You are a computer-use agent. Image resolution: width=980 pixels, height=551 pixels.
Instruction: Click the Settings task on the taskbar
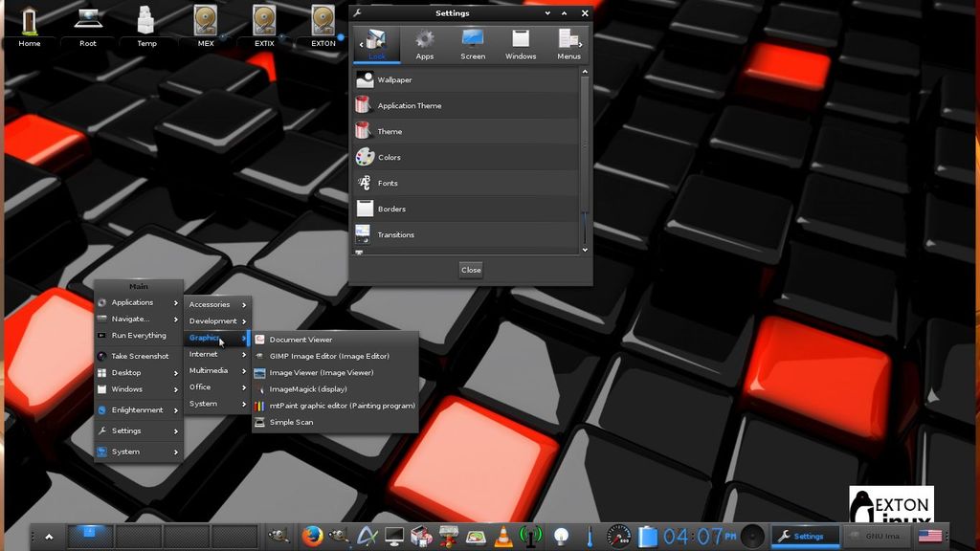pyautogui.click(x=805, y=537)
